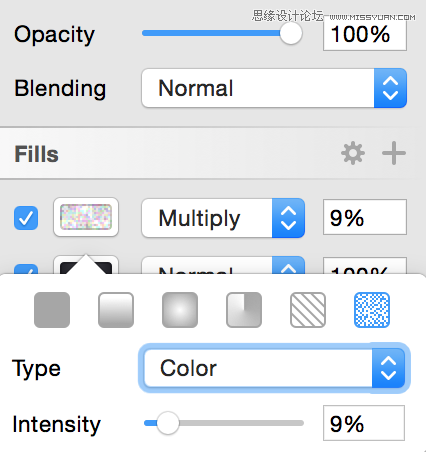The width and height of the screenshot is (426, 452).
Task: Select the noise fill icon
Action: tap(372, 310)
